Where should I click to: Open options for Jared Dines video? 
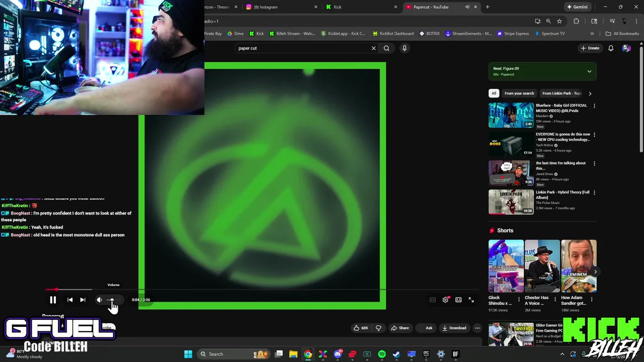(x=594, y=163)
